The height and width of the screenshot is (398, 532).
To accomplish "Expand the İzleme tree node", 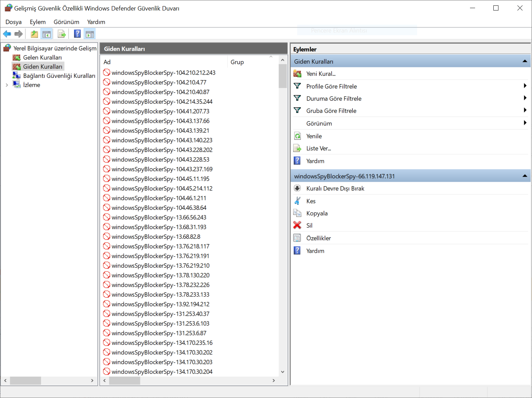I will (x=7, y=85).
